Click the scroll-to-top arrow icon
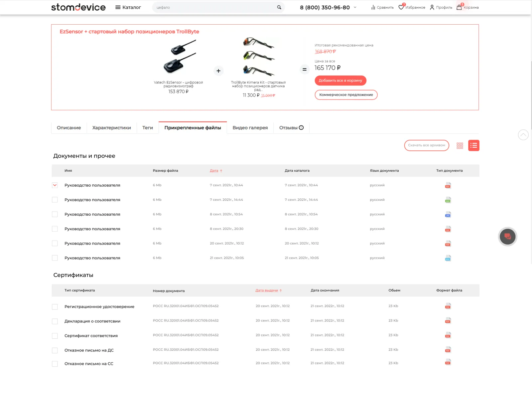Image resolution: width=532 pixels, height=400 pixels. (523, 135)
